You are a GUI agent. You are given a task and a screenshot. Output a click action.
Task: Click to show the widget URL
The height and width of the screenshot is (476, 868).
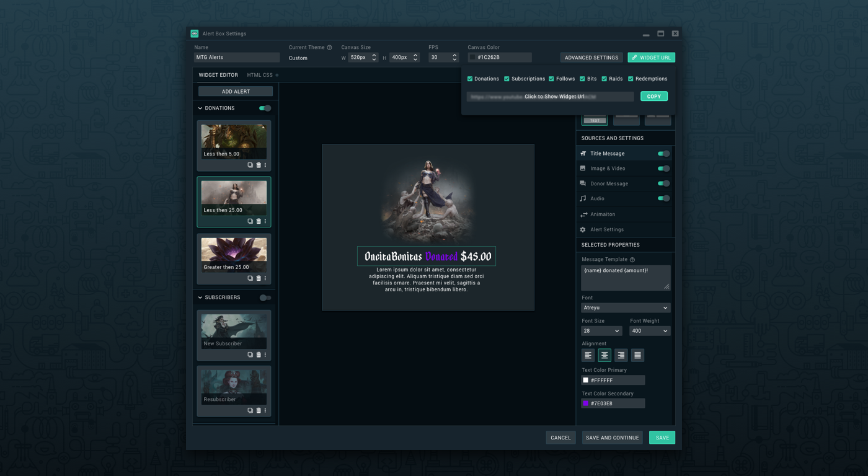point(551,97)
